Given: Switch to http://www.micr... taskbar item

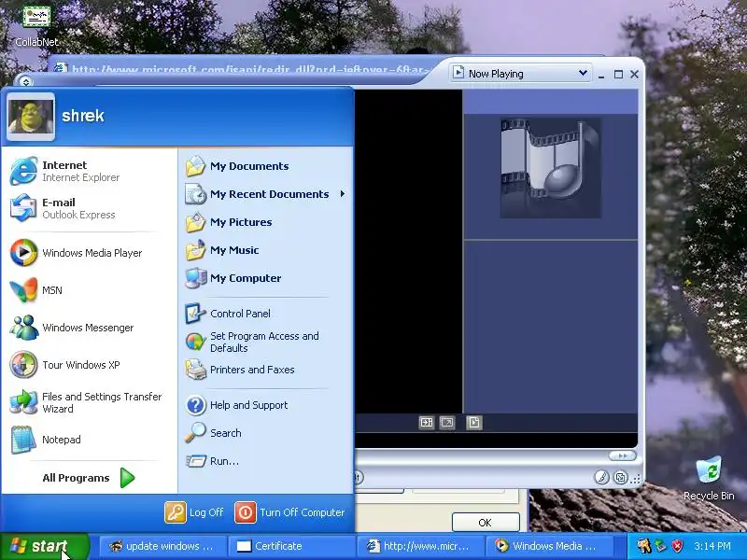Looking at the screenshot, I should coord(419,546).
